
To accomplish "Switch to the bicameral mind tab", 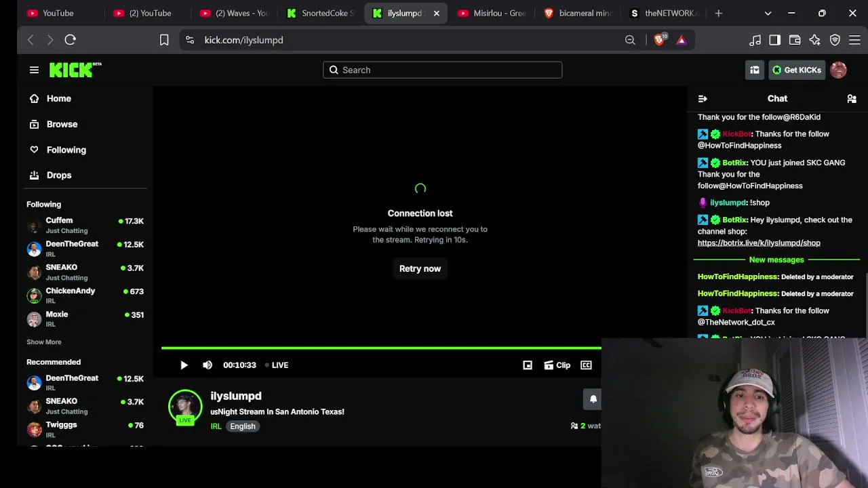I will 579,13.
